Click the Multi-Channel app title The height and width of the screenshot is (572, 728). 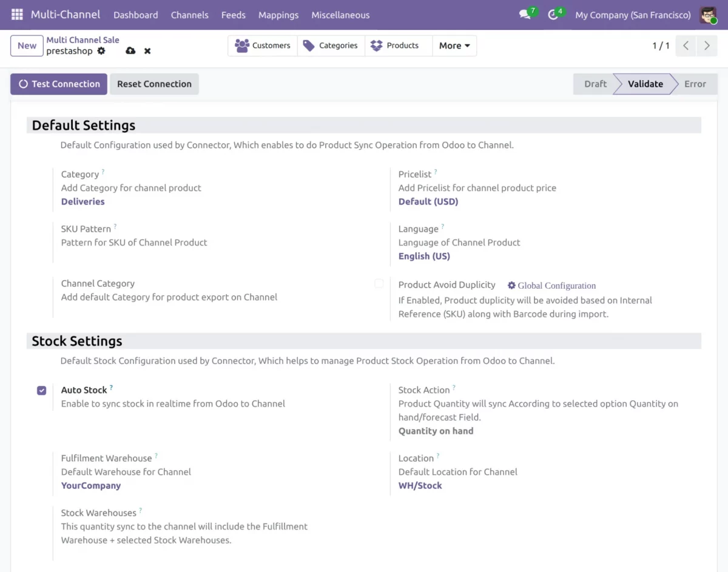tap(66, 15)
